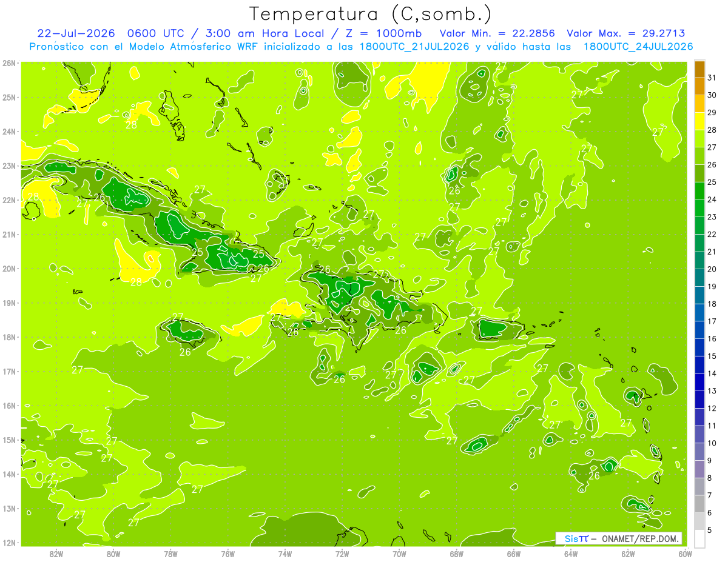Click the '60W' longitude axis label
Viewport: 728px width, 562px height.
coord(685,554)
